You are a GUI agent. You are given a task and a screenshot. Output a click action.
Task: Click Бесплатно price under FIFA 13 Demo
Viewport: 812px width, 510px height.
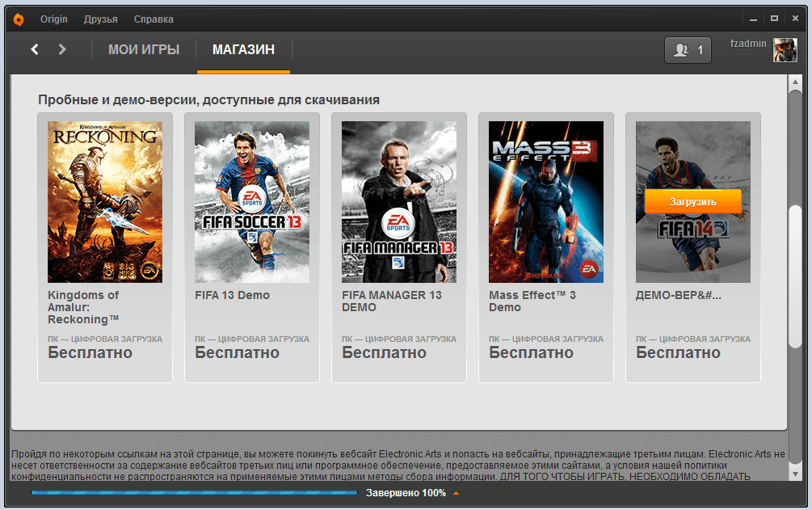click(x=238, y=353)
